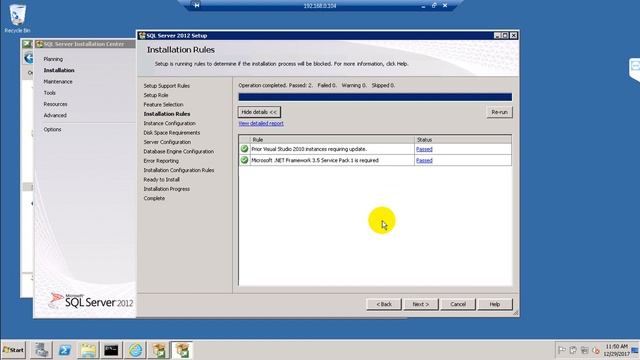Select the highlighted active SQL Server Setup taskbar icon
Image resolution: width=640 pixels, height=360 pixels.
[182, 350]
